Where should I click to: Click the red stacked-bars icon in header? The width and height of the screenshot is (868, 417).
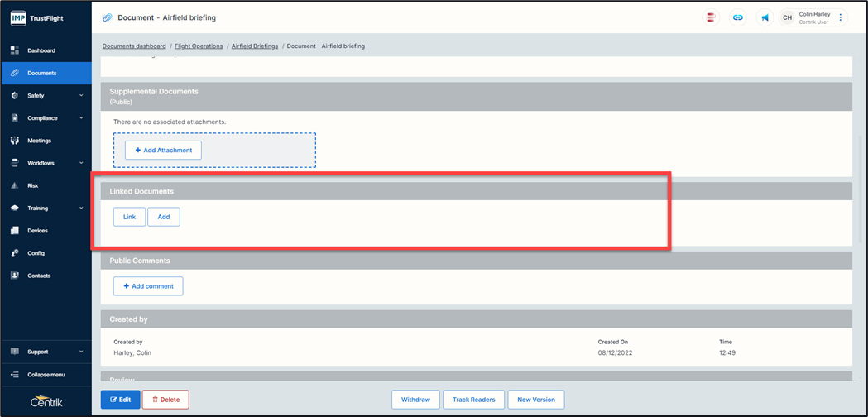711,17
